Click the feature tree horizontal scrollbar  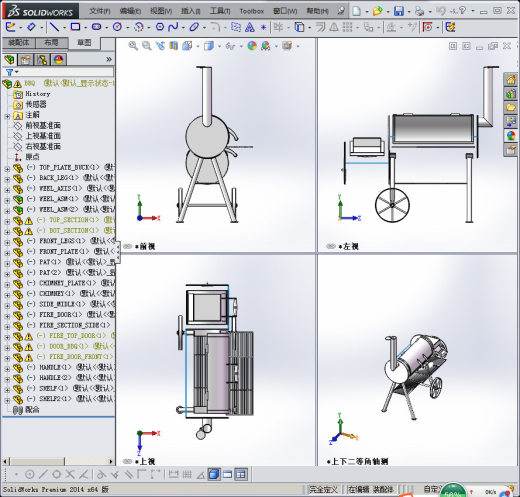click(x=58, y=461)
